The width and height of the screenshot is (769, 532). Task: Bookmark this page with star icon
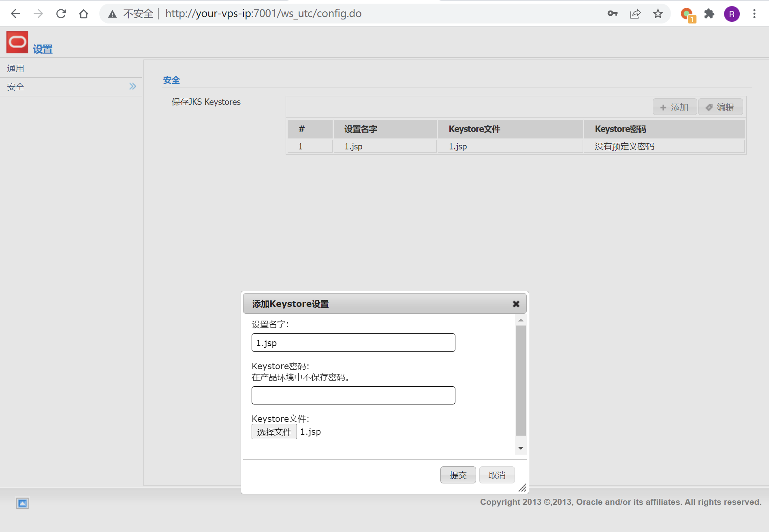pyautogui.click(x=658, y=14)
